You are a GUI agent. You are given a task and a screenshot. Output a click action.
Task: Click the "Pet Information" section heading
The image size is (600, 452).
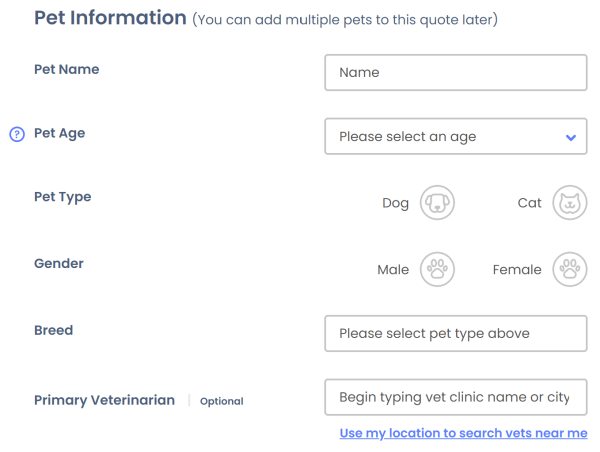(x=110, y=18)
